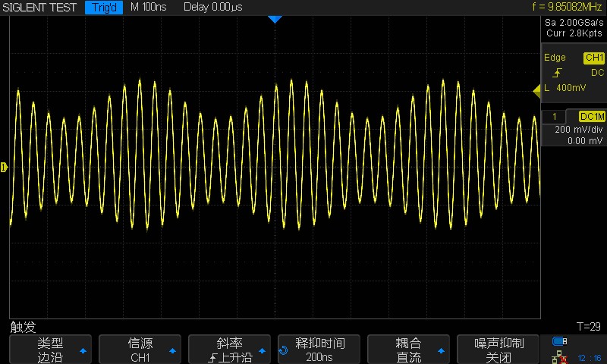This screenshot has width=607, height=364.
Task: Click the rising edge icon in trigger panel
Action: [x=558, y=73]
